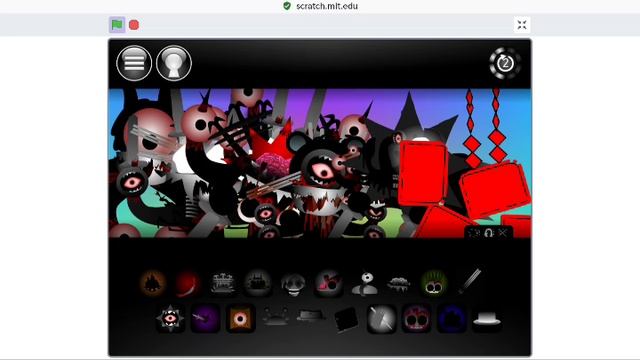This screenshot has width=640, height=360.
Task: Solo the character with the headphones icon
Action: 489,233
